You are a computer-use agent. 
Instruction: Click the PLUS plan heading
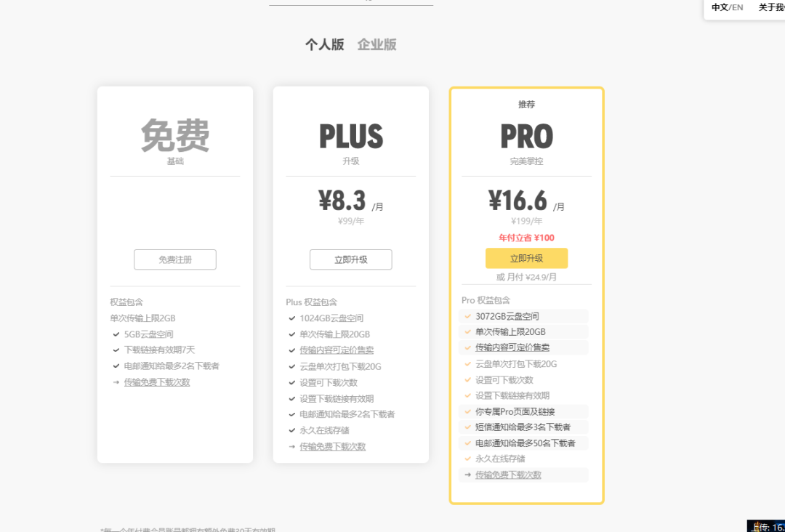click(x=351, y=136)
